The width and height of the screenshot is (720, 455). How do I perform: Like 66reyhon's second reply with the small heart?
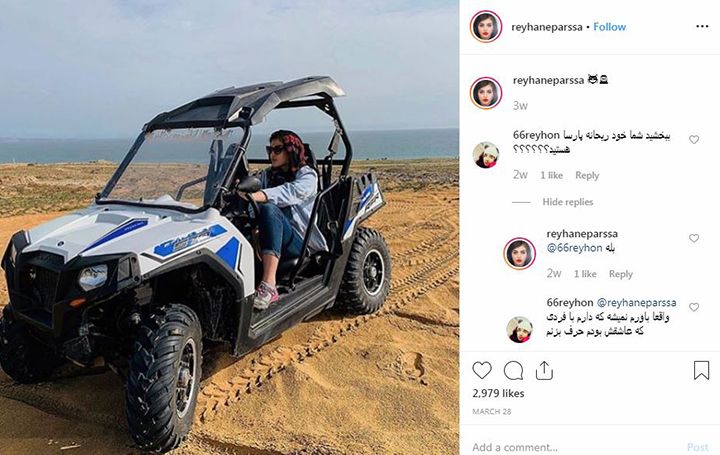694,307
